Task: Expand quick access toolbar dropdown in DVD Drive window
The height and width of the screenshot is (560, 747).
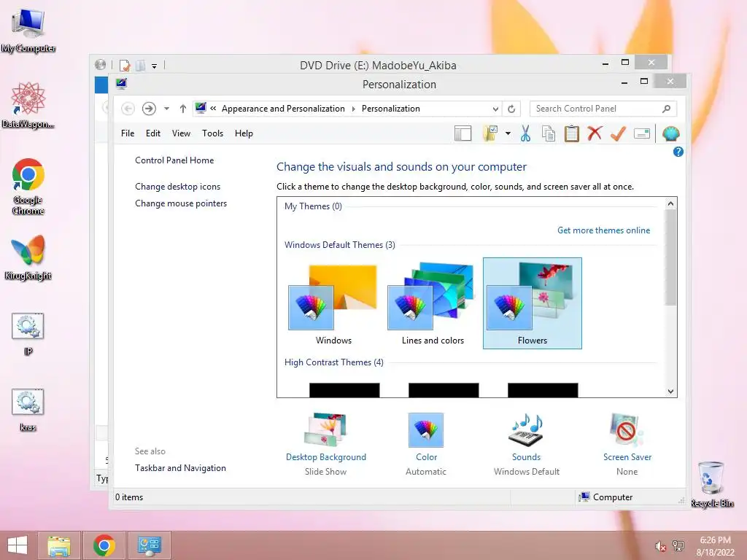Action: coord(155,66)
